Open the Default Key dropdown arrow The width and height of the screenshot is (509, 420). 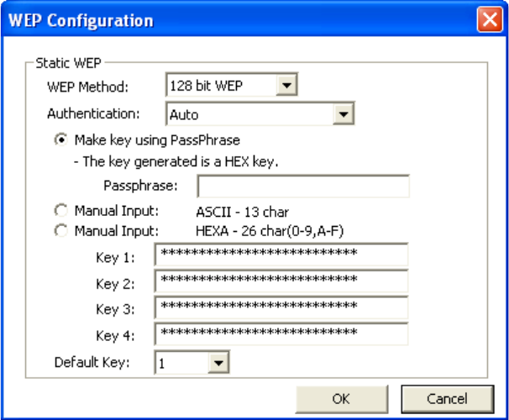pos(218,363)
